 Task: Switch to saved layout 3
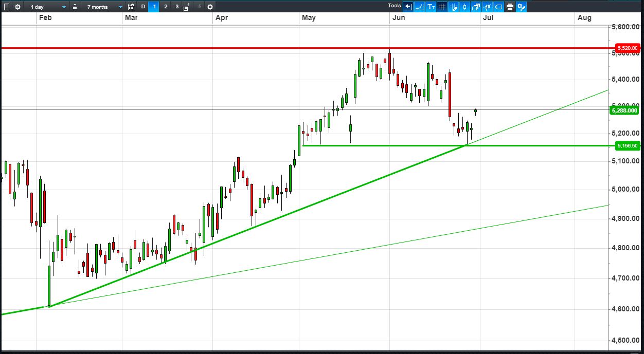(177, 7)
